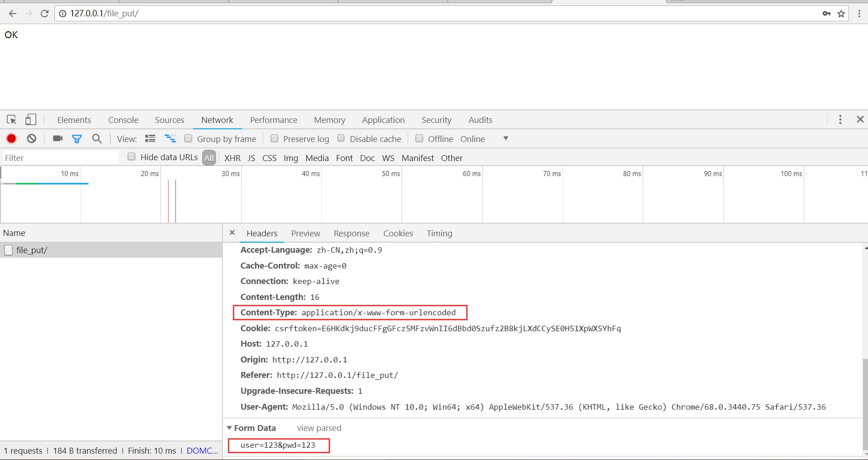Bookmark the page with the star icon

(x=841, y=14)
